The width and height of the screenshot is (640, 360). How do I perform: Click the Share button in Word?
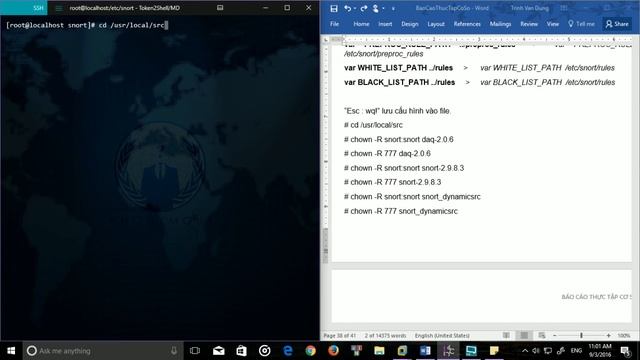click(617, 24)
